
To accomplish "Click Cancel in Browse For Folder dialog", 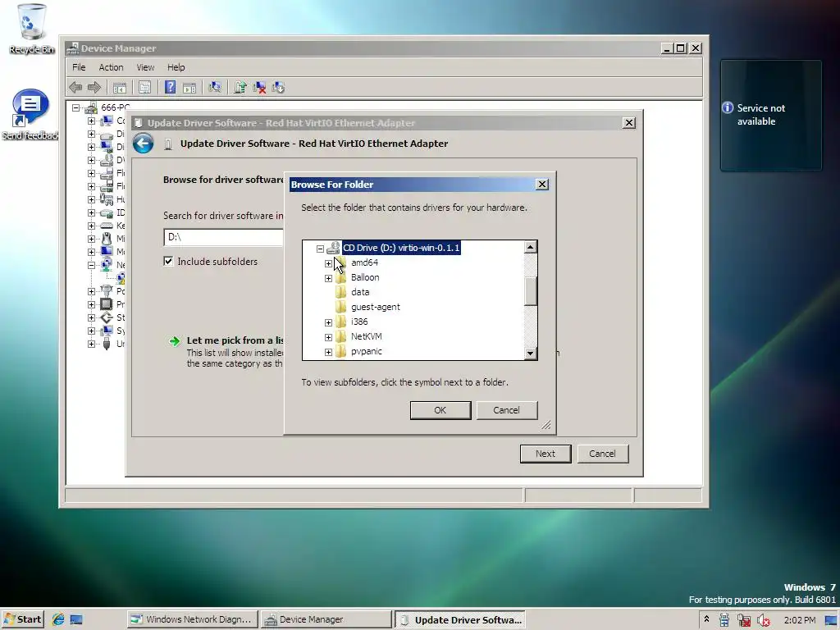I will tap(506, 410).
